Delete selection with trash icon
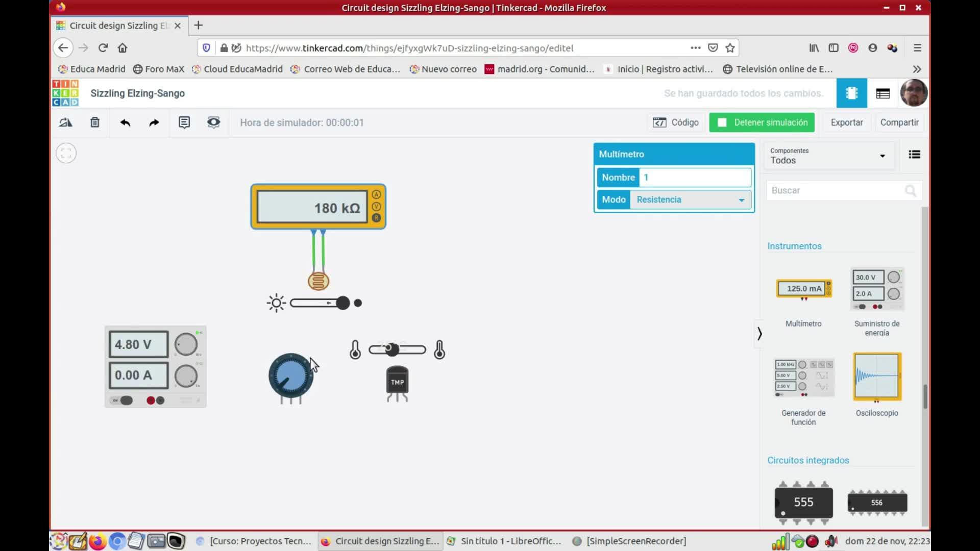The width and height of the screenshot is (980, 551). pyautogui.click(x=95, y=122)
